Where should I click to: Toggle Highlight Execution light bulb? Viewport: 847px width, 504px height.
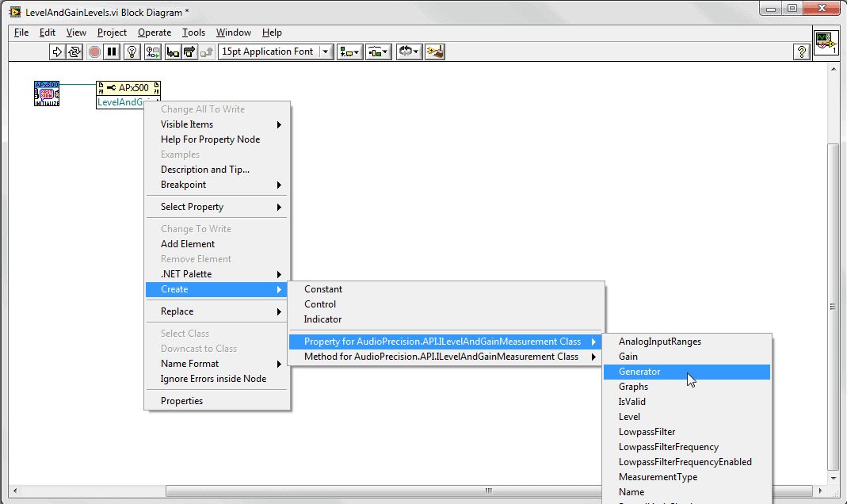pos(132,52)
